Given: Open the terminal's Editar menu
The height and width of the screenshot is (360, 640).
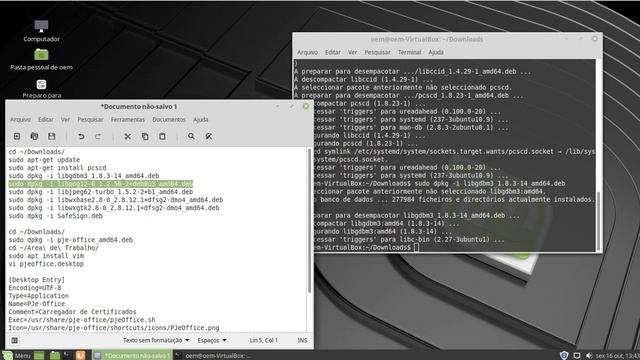Looking at the screenshot, I should [333, 52].
